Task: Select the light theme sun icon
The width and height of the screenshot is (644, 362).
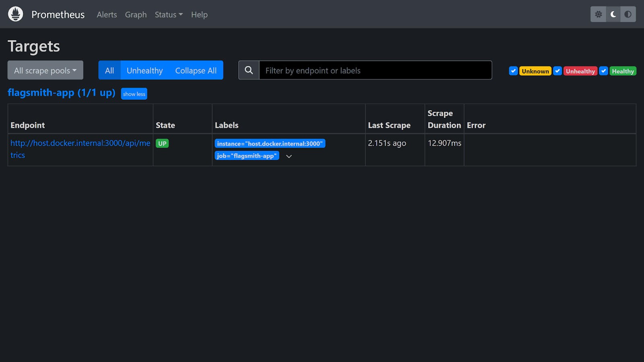Action: point(598,14)
